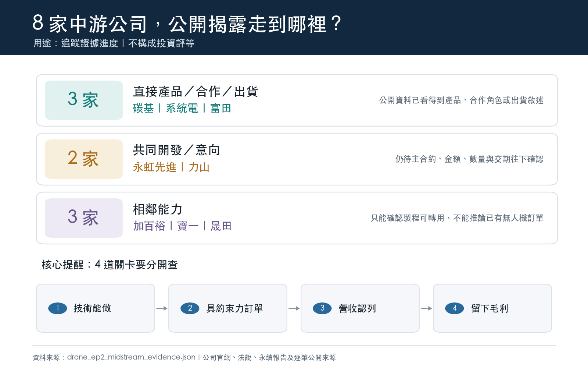The width and height of the screenshot is (588, 368).
Task: Click step 1 number badge
Action: (58, 308)
